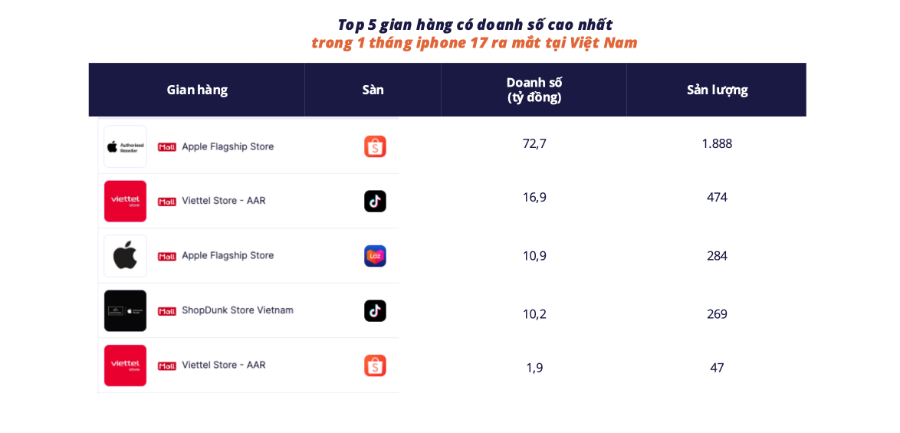Screen dimensions: 900x433
Task: Click the "Sản lượng" column header
Action: (717, 90)
